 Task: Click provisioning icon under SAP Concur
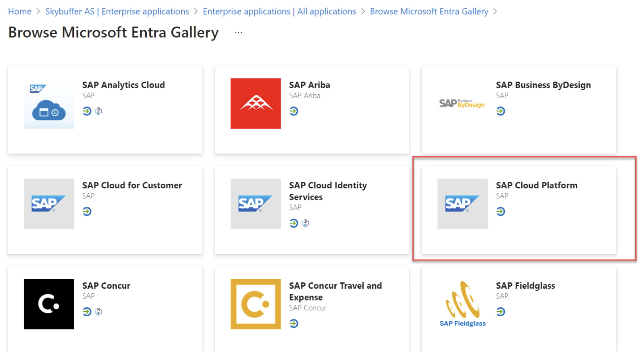(99, 312)
